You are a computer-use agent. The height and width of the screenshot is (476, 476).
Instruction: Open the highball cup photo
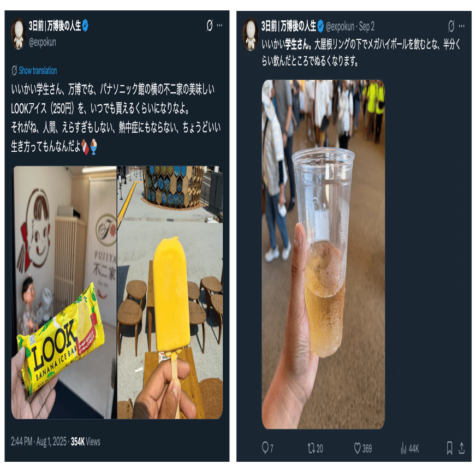click(323, 254)
